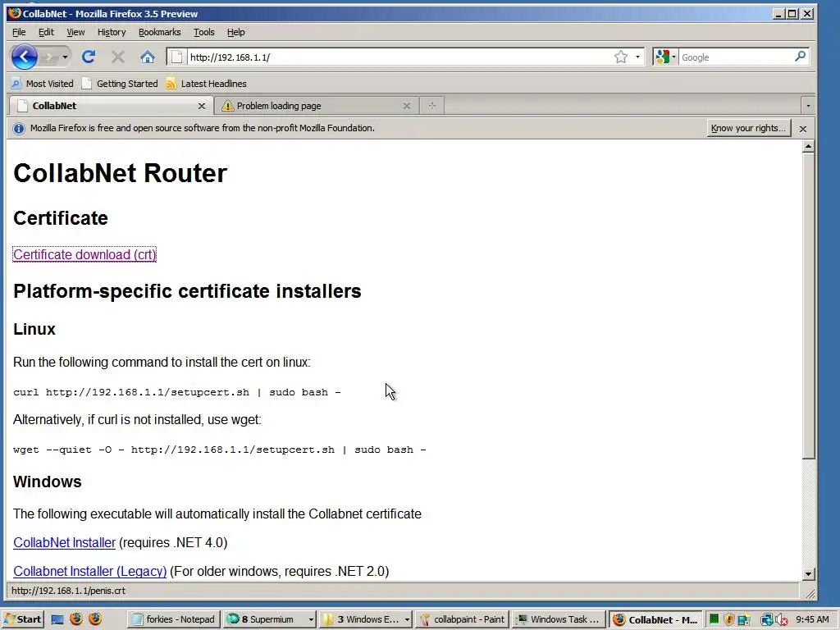Click the Show Desktop quick launch icon

(x=57, y=619)
